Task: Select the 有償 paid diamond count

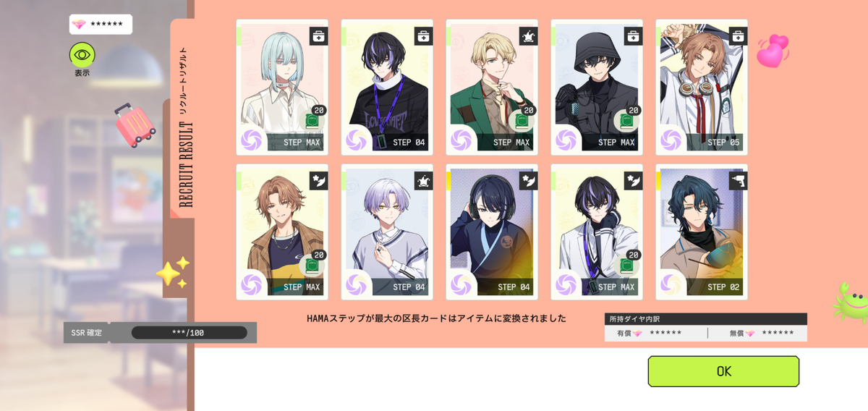Action: point(665,333)
